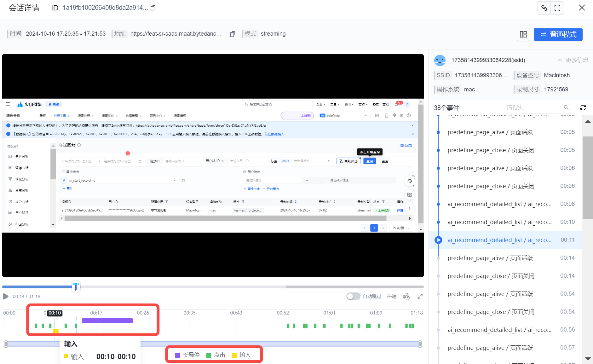Click play icon on the 00:11 event
The image size is (593, 364).
coord(438,240)
